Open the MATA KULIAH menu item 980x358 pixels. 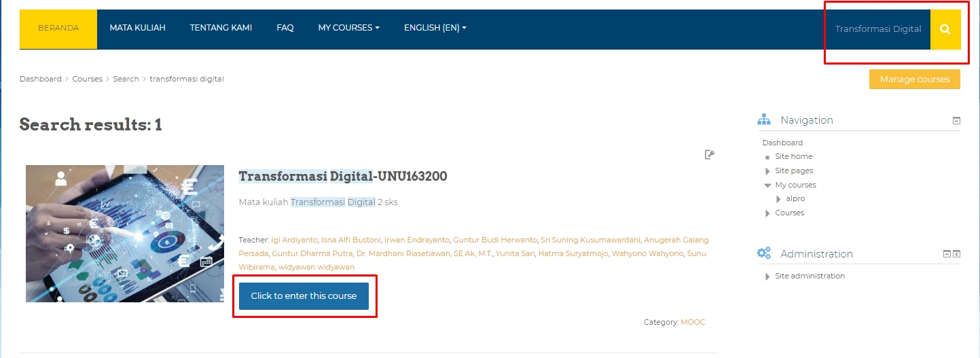[x=137, y=28]
